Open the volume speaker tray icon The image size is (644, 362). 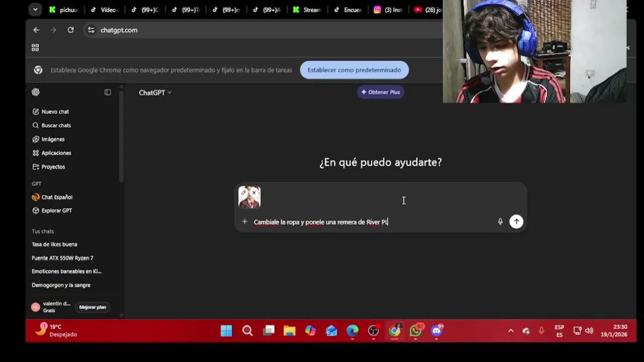pyautogui.click(x=589, y=331)
